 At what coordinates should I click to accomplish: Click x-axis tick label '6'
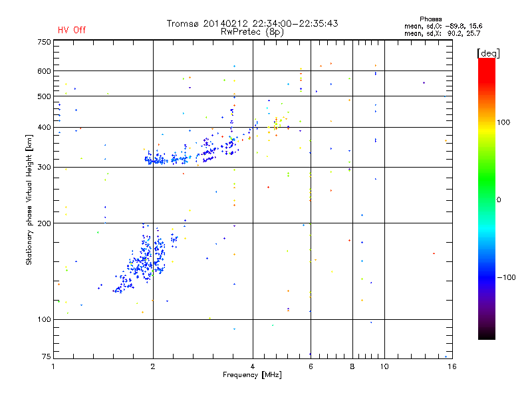coord(311,366)
